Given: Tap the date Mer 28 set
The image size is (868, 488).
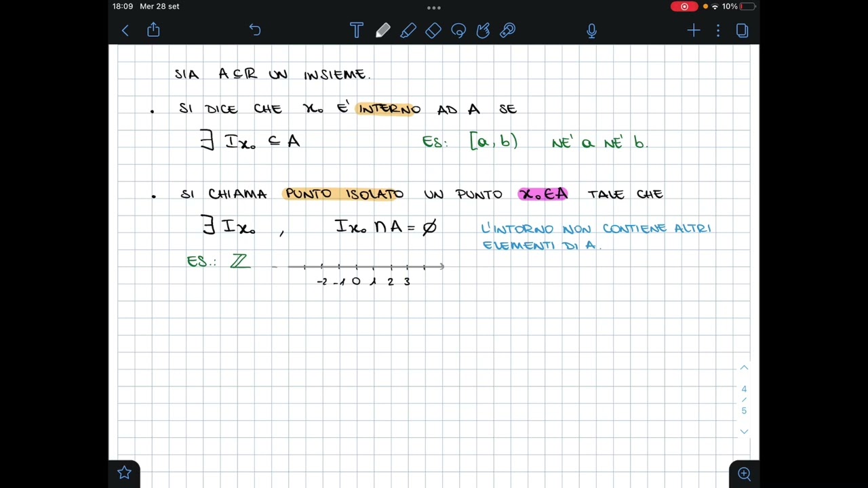Looking at the screenshot, I should point(159,6).
